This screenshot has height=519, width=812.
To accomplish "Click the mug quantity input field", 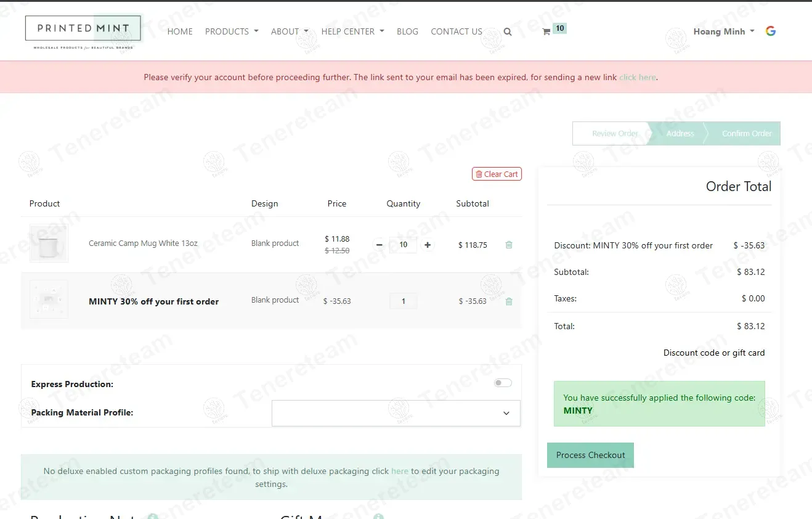I will click(x=404, y=245).
